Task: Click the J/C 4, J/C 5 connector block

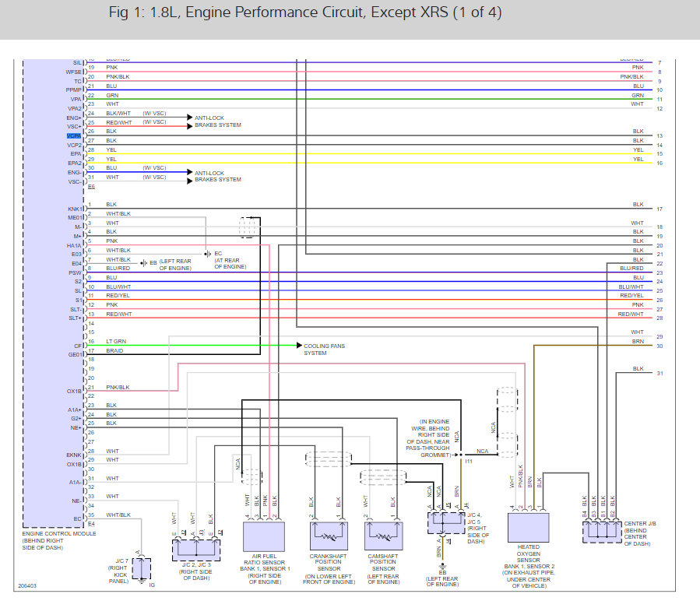Action: pyautogui.click(x=446, y=522)
